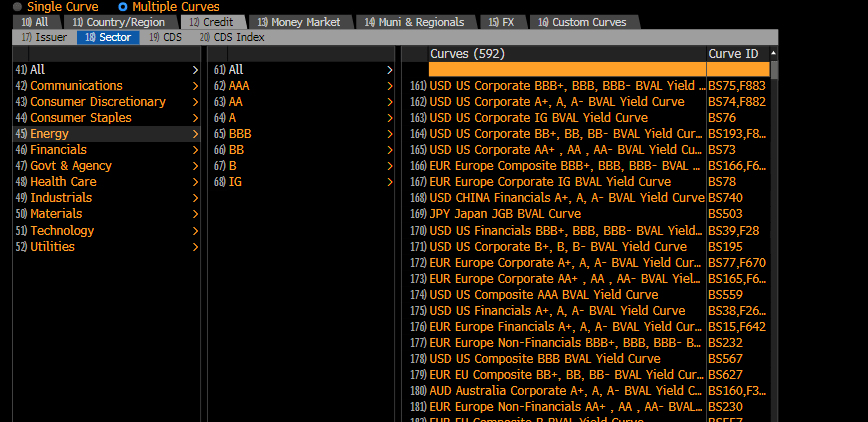Select the Multiple Curves radio button
868x422 pixels.
[123, 7]
